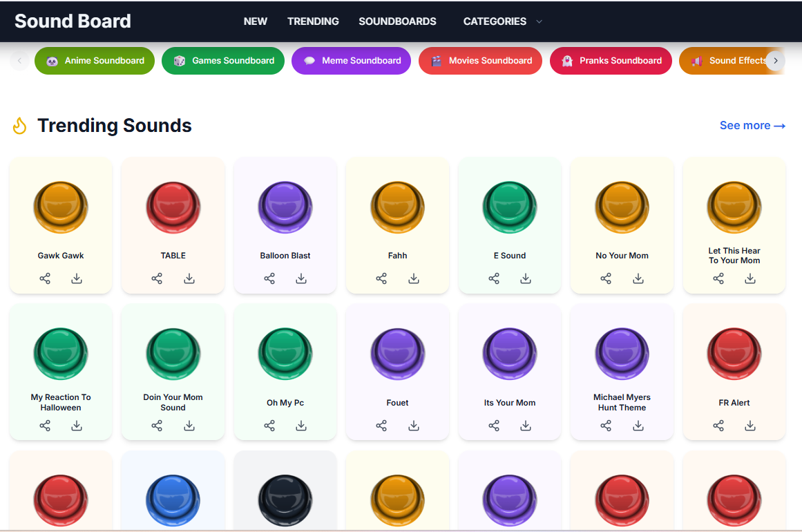Open the See more link for Trending Sounds
The height and width of the screenshot is (532, 802).
click(x=752, y=125)
